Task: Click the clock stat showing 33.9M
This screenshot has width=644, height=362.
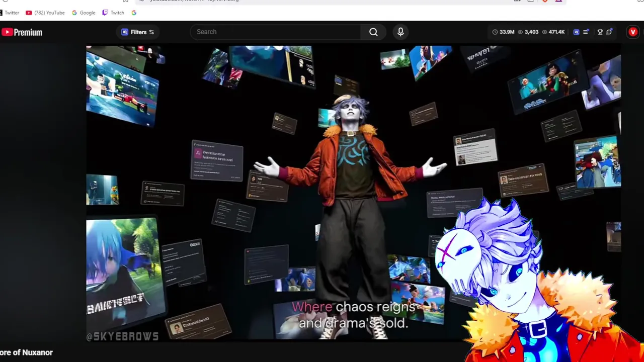Action: [503, 32]
